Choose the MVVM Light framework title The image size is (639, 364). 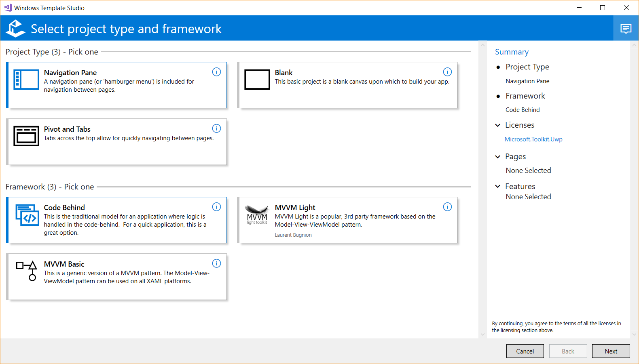point(295,208)
